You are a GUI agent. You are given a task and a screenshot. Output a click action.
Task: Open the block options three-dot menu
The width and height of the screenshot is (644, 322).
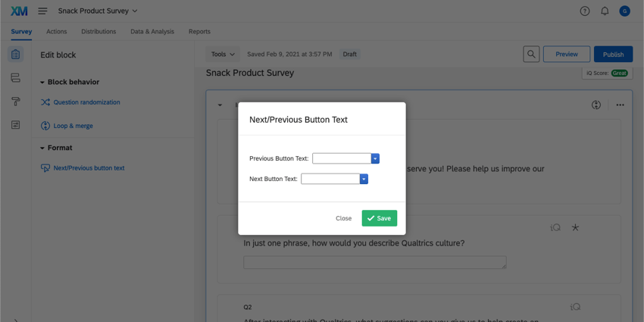click(620, 105)
